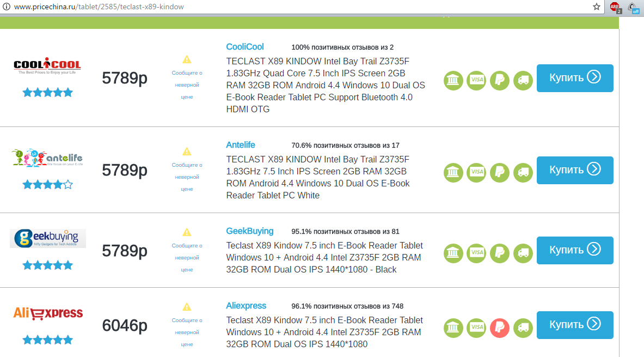Open the GeekBuying store name link
Viewport: 644px width, 357px height.
pos(250,231)
